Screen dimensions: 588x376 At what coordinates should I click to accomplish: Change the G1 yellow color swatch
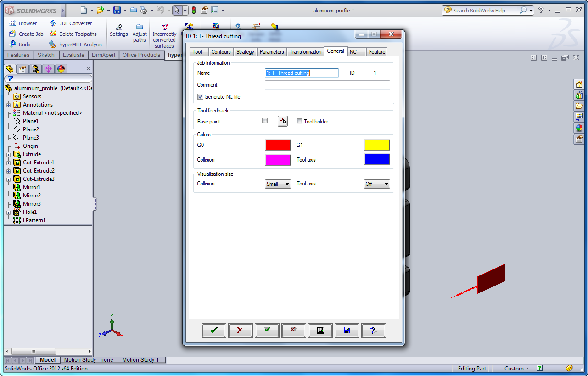pos(377,145)
